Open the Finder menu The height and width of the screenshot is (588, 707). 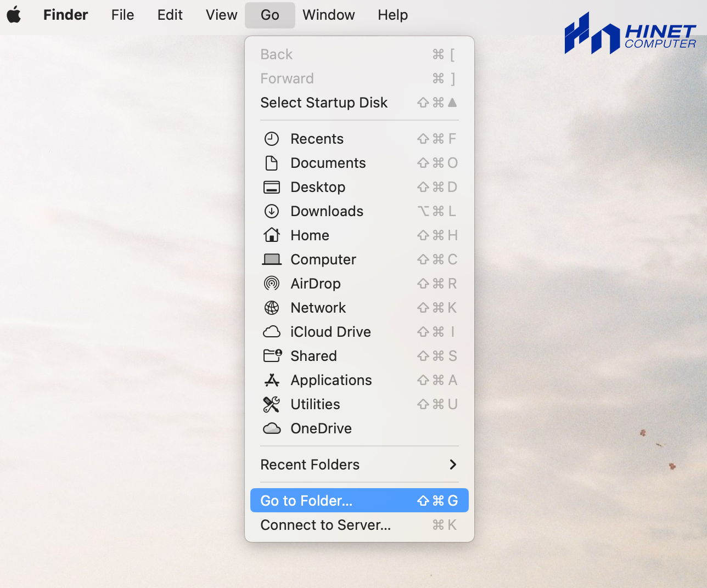click(66, 15)
